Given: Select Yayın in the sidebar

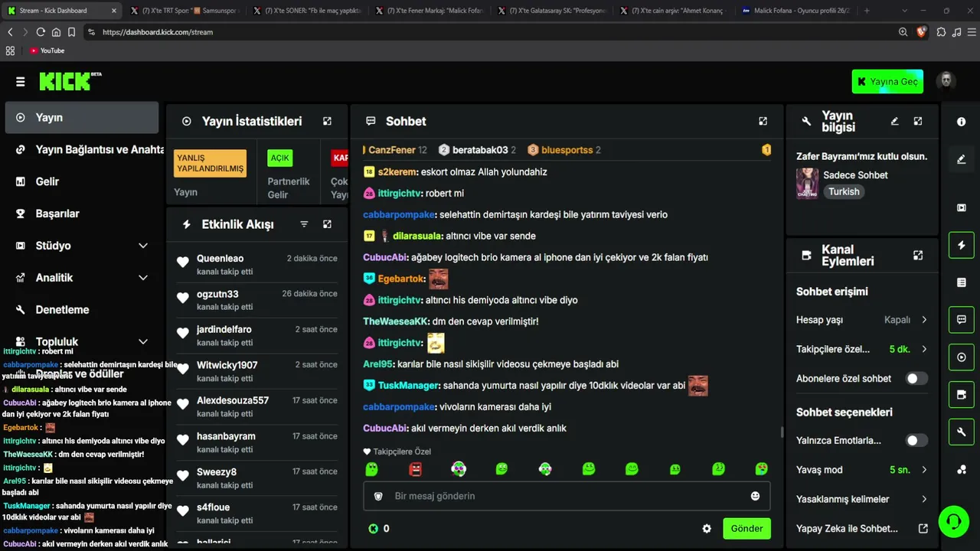Looking at the screenshot, I should [x=81, y=118].
